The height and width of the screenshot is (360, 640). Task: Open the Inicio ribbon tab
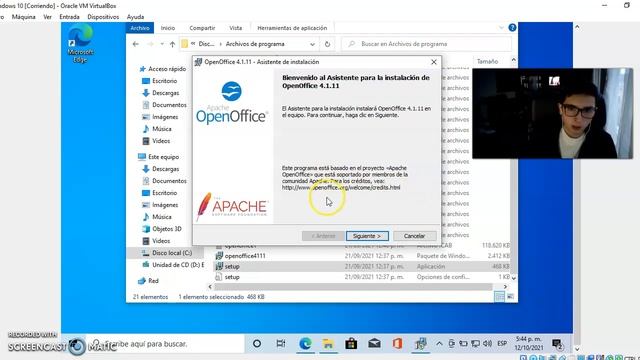coord(168,28)
